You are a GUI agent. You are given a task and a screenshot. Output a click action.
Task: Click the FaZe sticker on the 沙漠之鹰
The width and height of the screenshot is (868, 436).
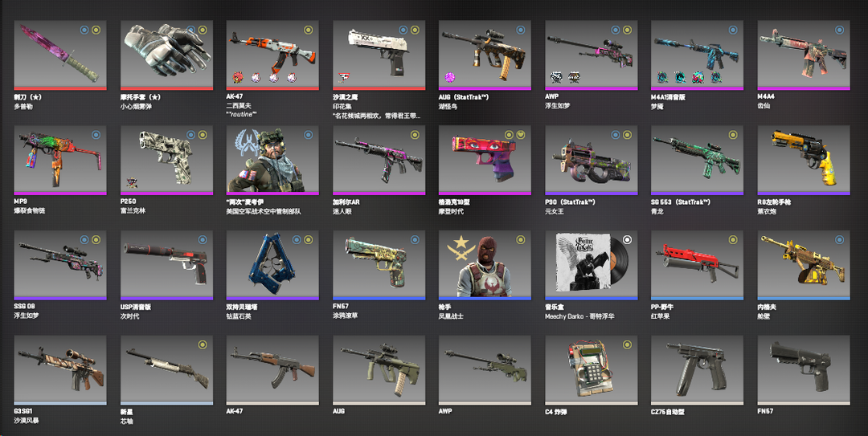click(x=343, y=77)
